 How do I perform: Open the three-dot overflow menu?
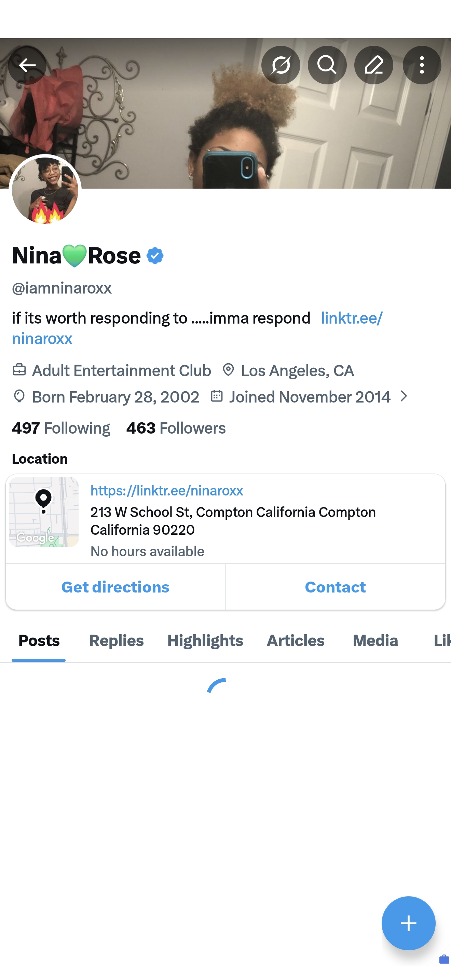[422, 65]
